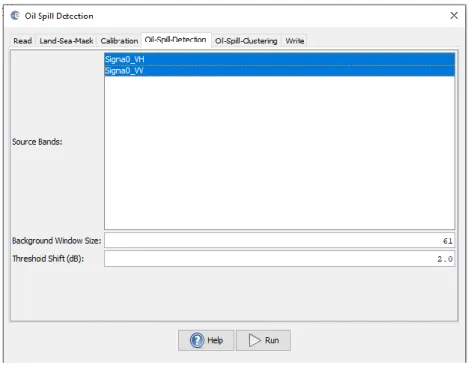Screen dimensions: 468x365
Task: Click the Help button
Action: click(x=206, y=340)
